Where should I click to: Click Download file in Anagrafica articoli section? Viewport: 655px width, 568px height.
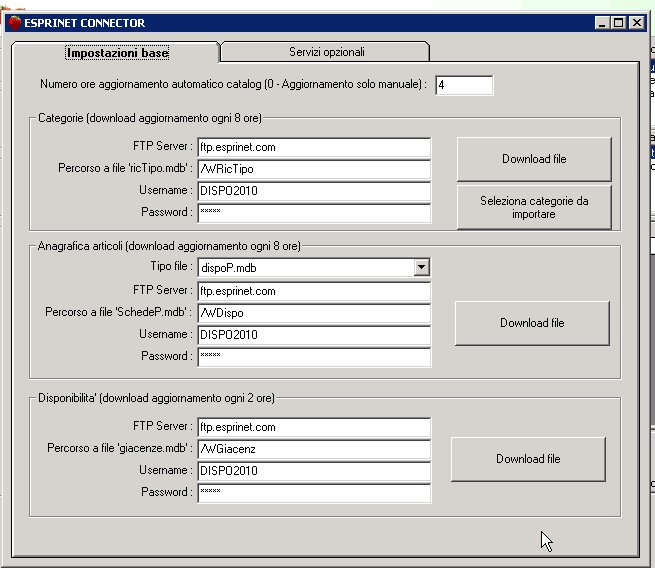[x=532, y=323]
